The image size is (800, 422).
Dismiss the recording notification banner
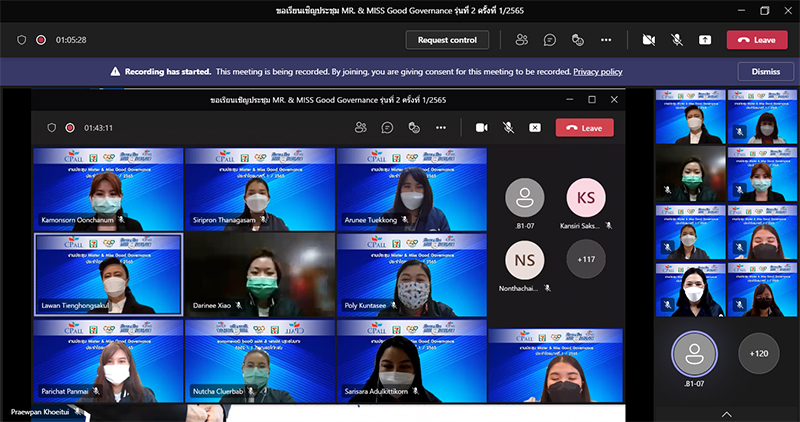(765, 72)
